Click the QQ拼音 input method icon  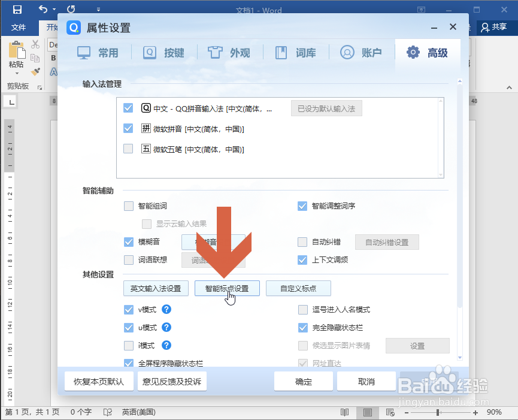[x=146, y=108]
